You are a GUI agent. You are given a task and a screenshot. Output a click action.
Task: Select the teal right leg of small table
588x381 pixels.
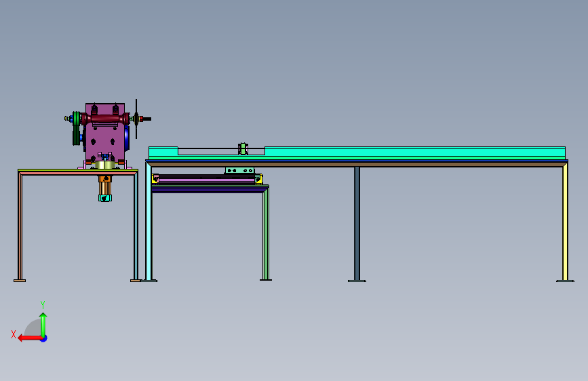coord(136,226)
